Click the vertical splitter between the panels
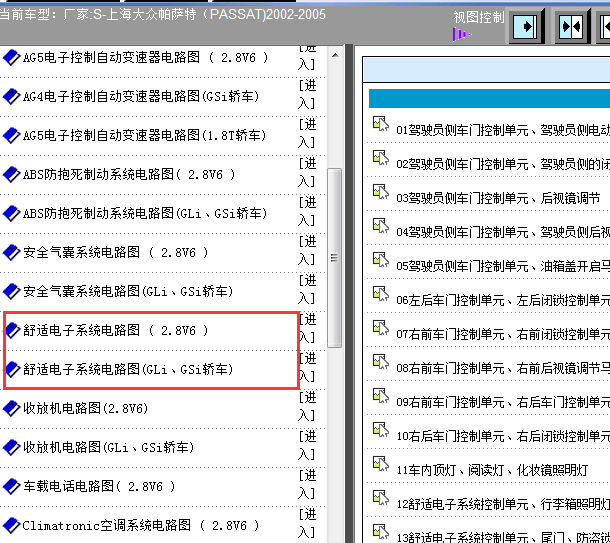610x543 pixels. [x=349, y=294]
